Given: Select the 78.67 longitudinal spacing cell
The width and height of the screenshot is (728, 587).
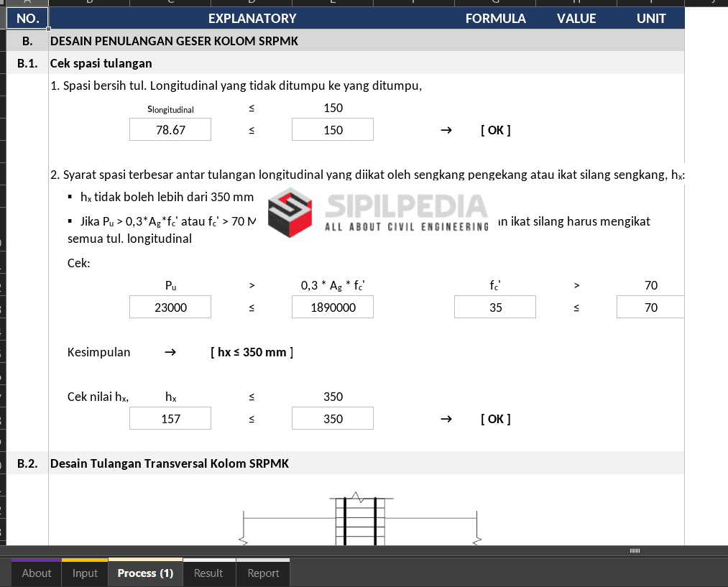Looking at the screenshot, I should (170, 130).
